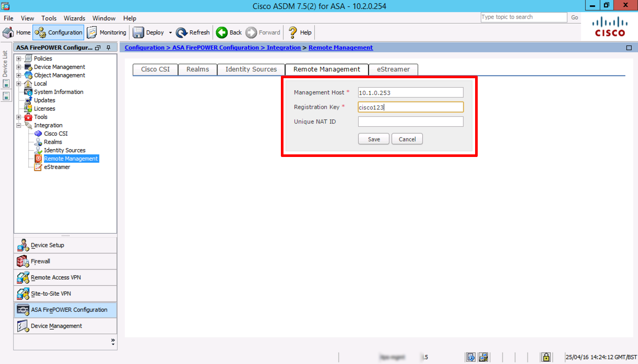
Task: Open ASA FirePOWER Configuration section
Action: (65, 310)
